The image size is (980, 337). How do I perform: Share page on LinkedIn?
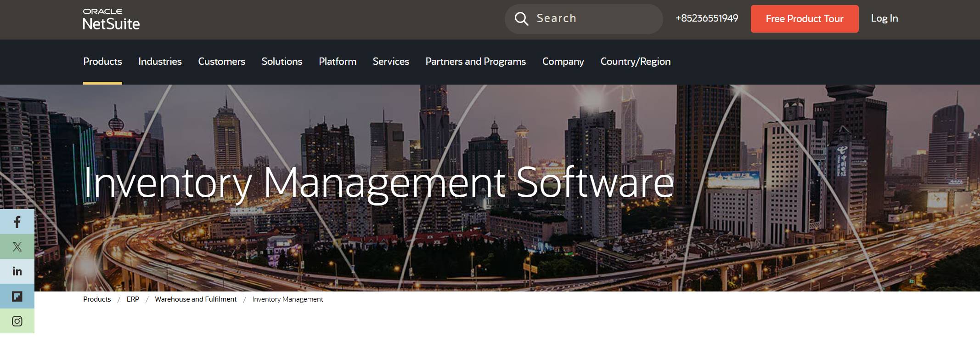(17, 271)
